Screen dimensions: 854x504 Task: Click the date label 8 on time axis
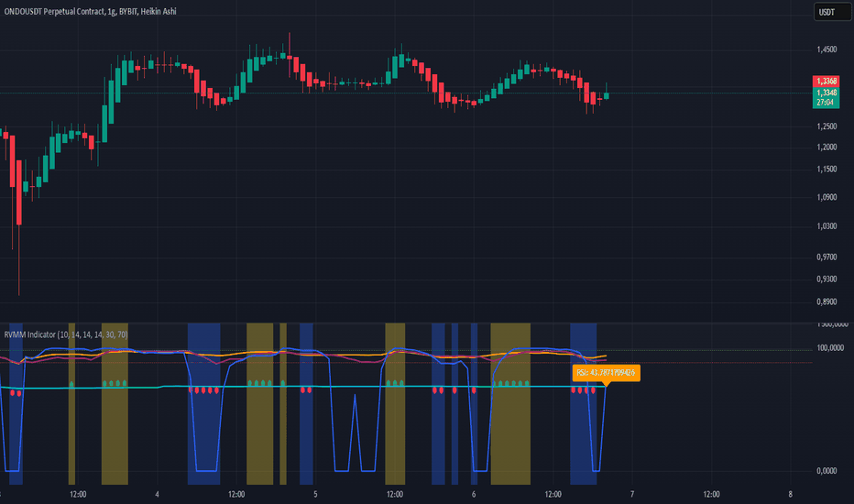790,494
